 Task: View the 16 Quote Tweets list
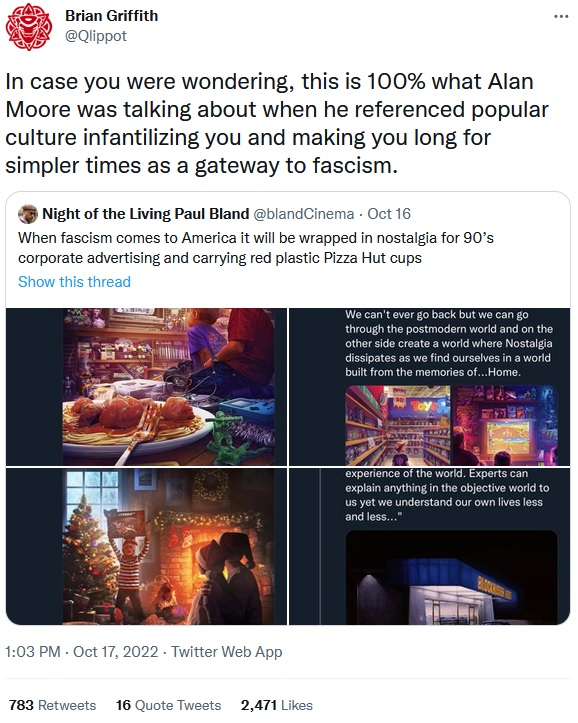[168, 705]
